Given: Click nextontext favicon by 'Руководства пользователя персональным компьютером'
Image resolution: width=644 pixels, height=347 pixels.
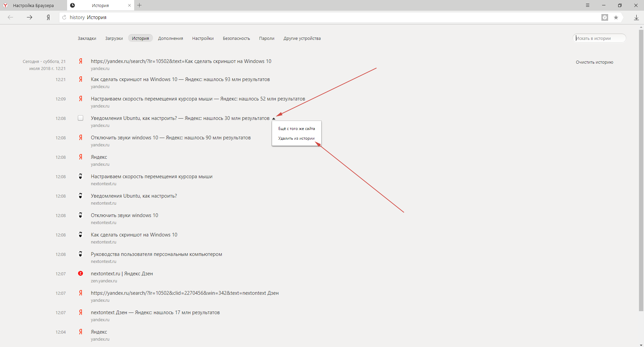Looking at the screenshot, I should tap(80, 254).
